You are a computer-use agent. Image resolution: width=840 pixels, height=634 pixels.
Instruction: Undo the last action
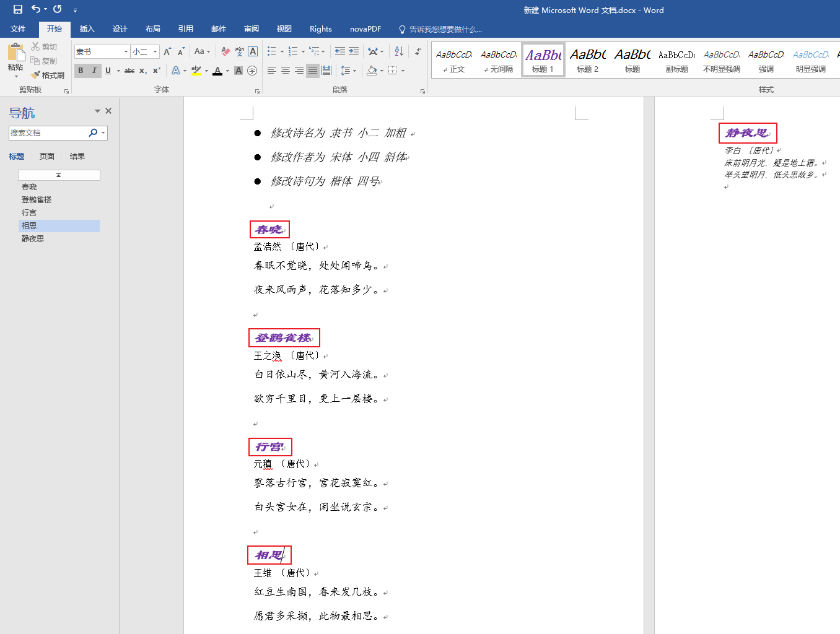36,9
